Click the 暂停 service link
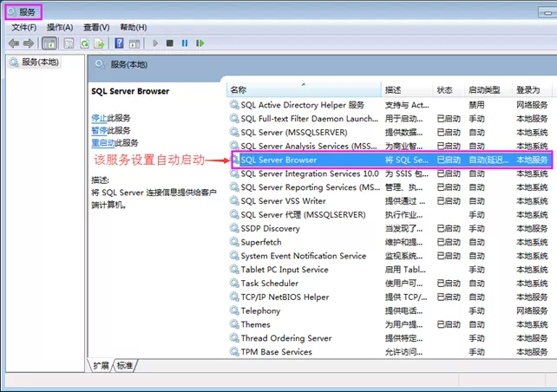Screen dimensions: 557x392 click(99, 130)
